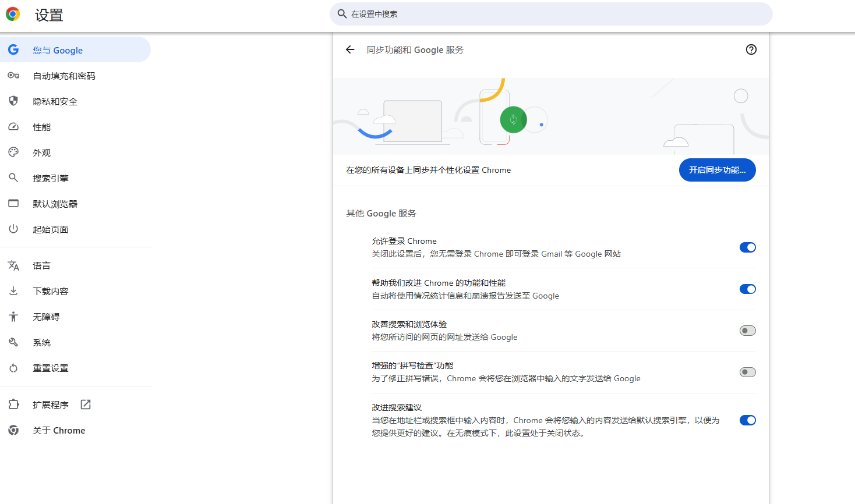This screenshot has width=855, height=504.
Task: Click the Chrome icon for 关于 Chrome
Action: (13, 430)
